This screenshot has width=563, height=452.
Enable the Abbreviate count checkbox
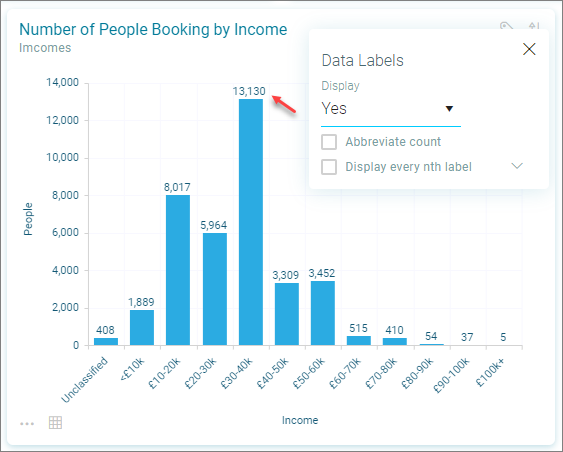tap(329, 142)
